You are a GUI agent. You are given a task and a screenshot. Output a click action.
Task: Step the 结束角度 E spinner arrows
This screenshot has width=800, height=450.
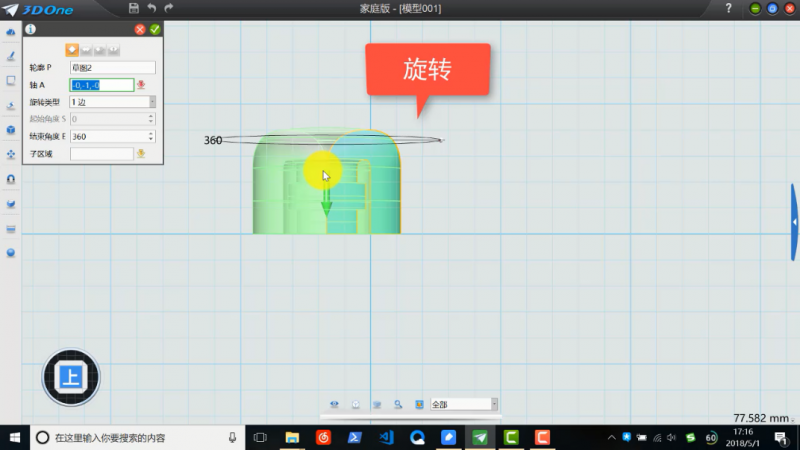pos(151,136)
